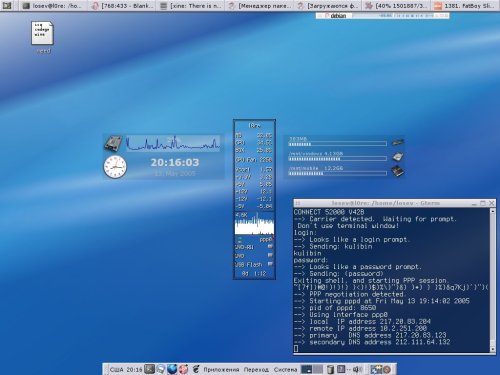Switch to the '[xine: There is n...' window task

(x=191, y=6)
